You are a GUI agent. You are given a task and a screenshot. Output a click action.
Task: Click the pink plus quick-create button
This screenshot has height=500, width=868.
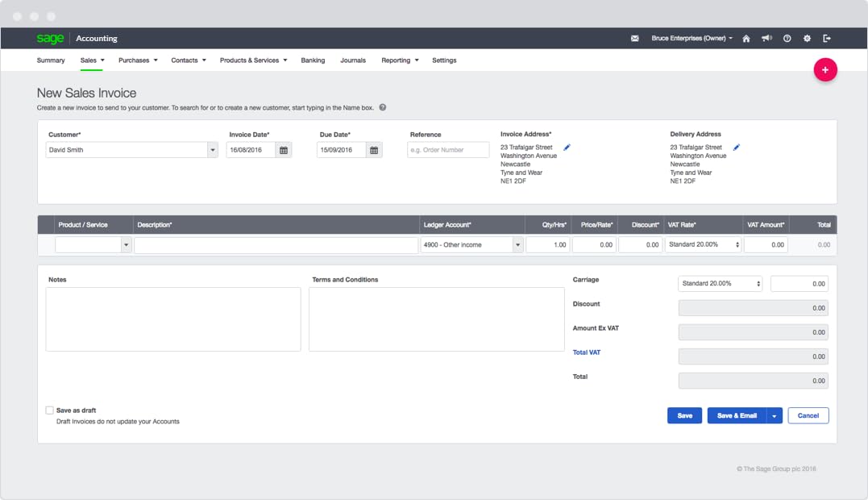click(825, 70)
